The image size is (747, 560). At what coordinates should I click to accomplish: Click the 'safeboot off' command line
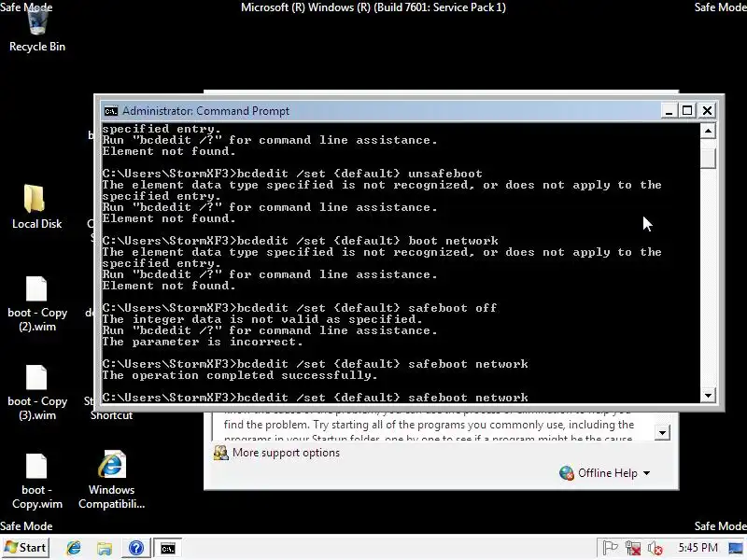300,308
